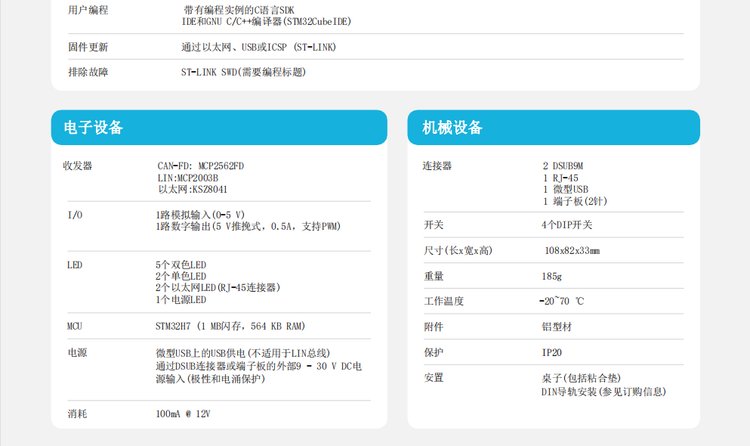Image resolution: width=750 pixels, height=446 pixels.
Task: Select the 用户编程 row label
Action: click(x=88, y=10)
